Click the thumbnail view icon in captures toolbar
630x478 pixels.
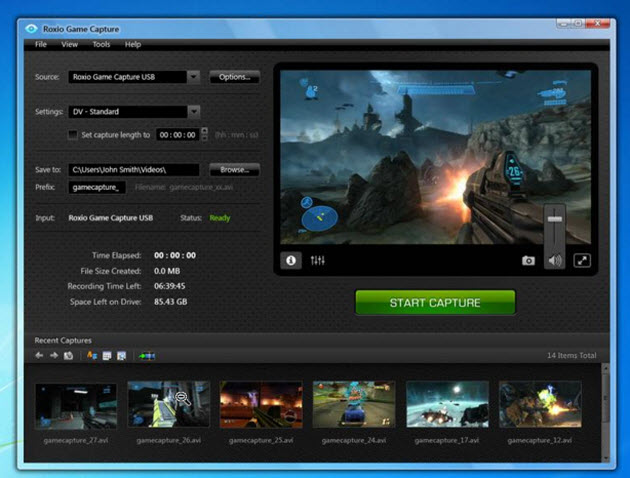121,355
